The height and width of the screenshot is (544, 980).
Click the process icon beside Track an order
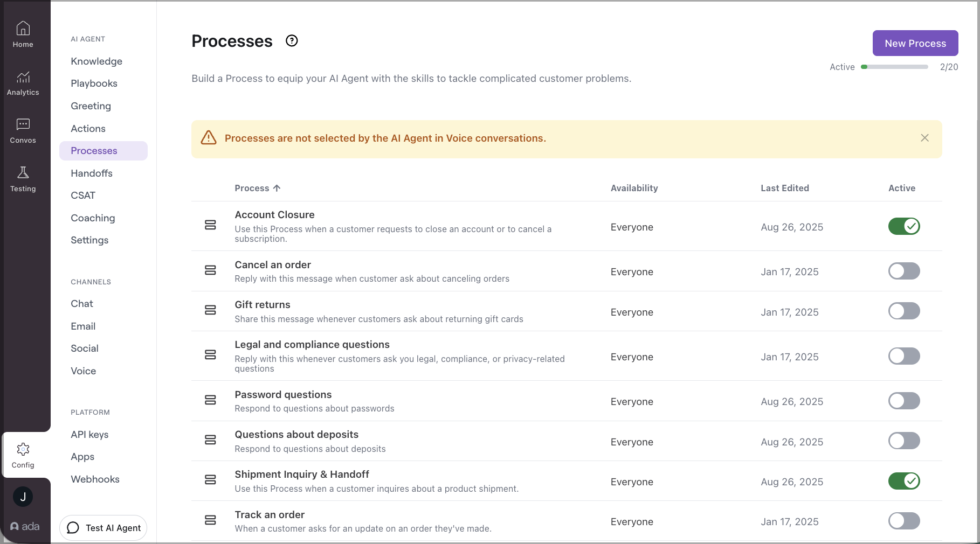[210, 520]
